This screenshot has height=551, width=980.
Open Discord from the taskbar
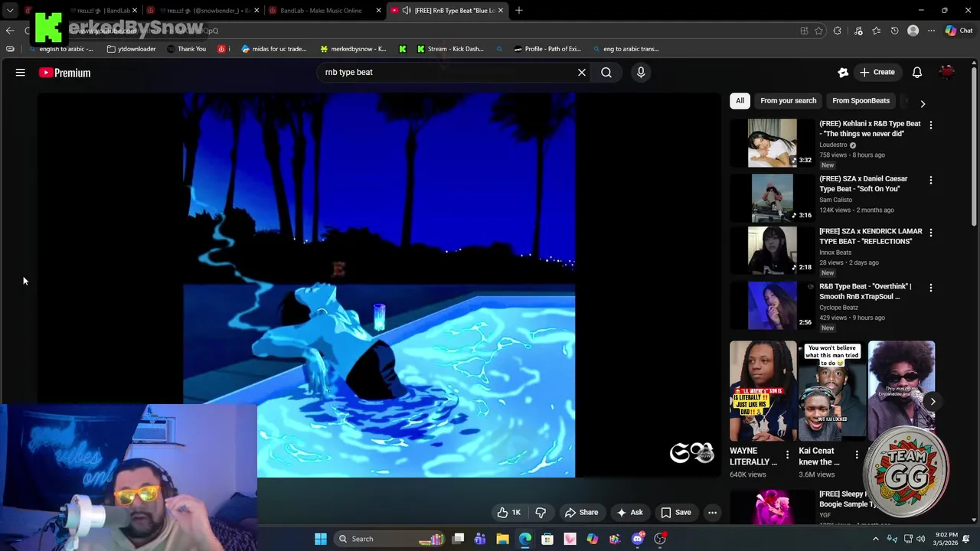[x=638, y=539]
